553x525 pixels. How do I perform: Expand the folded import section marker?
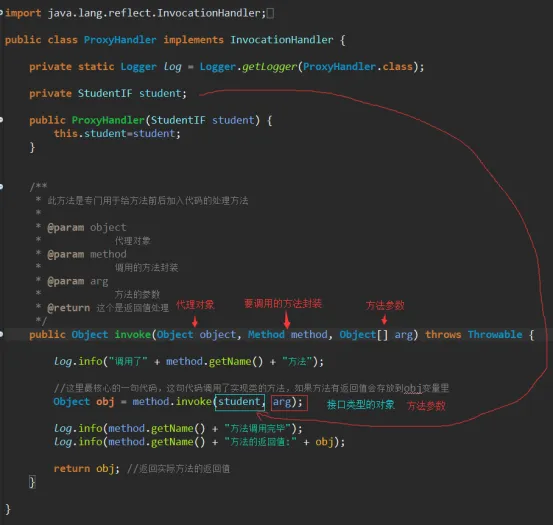coord(1,13)
